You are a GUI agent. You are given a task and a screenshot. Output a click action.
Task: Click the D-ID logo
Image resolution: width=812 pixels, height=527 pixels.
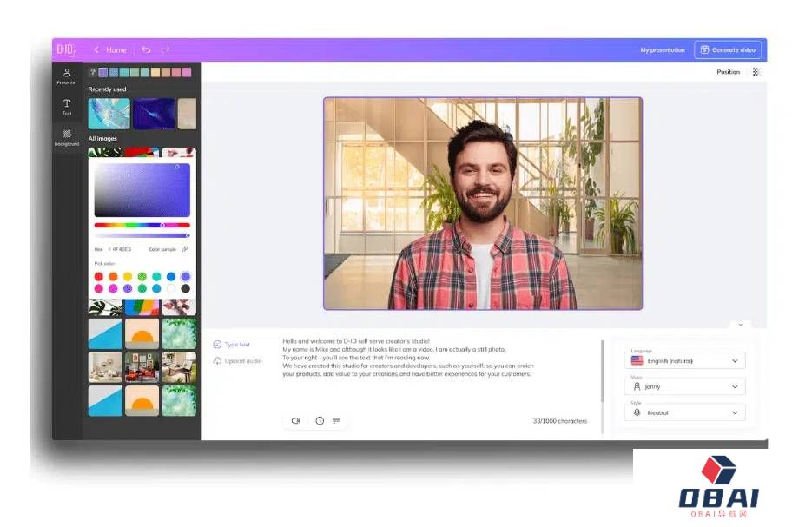[65, 49]
